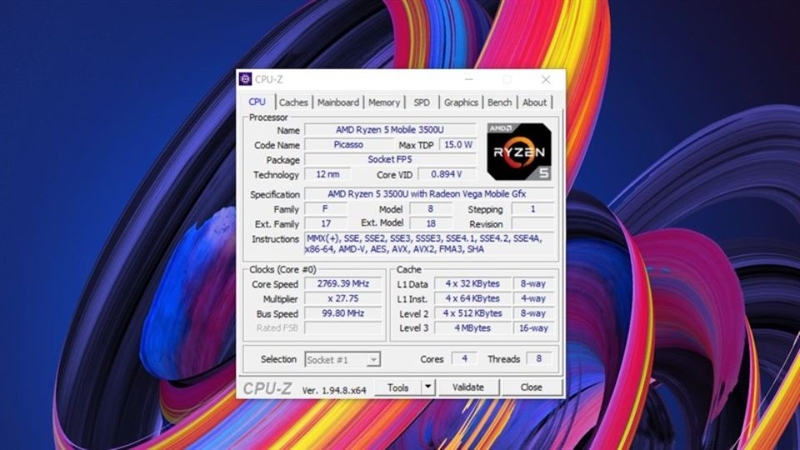Click the 15.0 W Max TDP value
Screen dimensions: 800x450
458,145
